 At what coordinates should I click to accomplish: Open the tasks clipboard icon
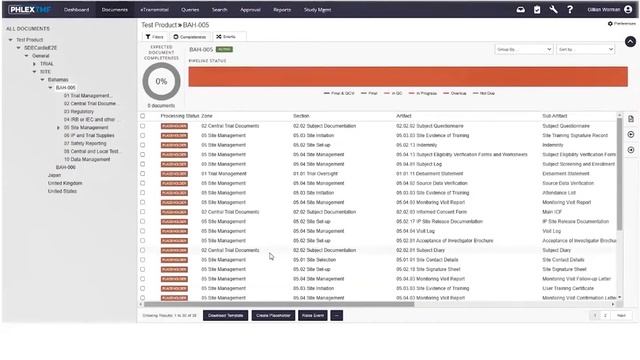[537, 9]
